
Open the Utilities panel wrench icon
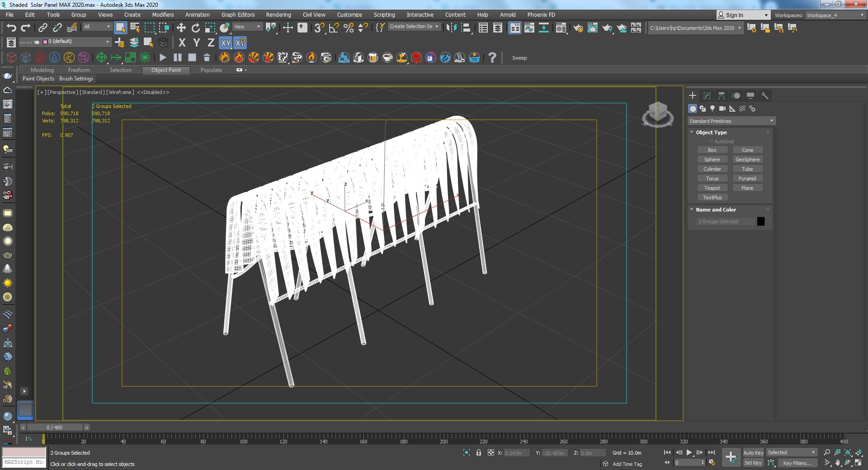click(765, 96)
